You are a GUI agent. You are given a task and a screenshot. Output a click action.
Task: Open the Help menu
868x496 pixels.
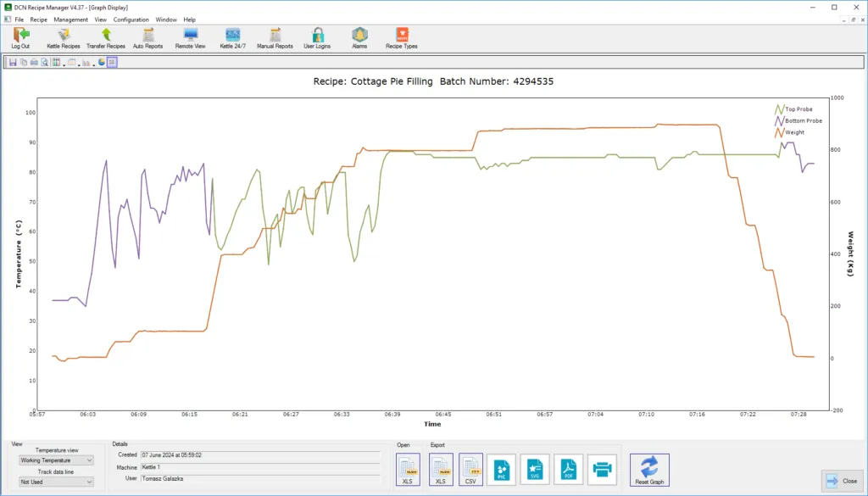click(x=189, y=20)
